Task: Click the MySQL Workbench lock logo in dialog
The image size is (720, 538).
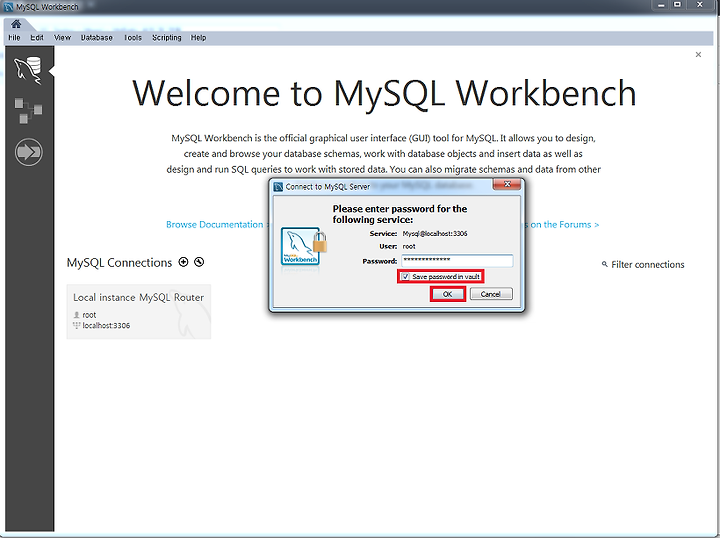Action: (304, 247)
